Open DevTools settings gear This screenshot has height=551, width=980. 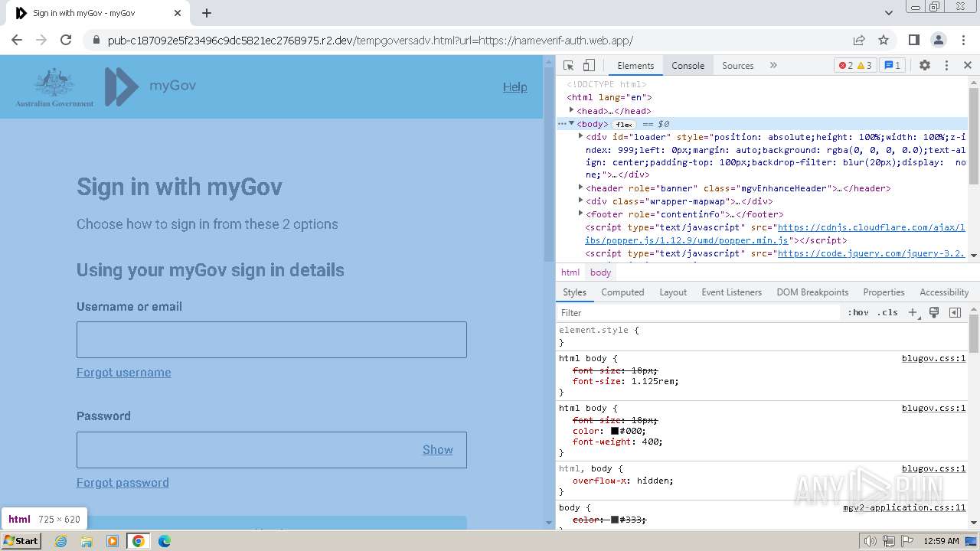point(925,66)
